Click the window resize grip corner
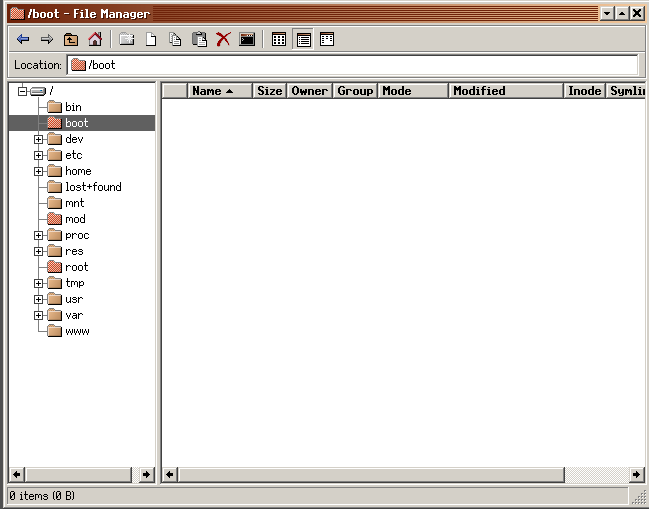 click(x=639, y=497)
